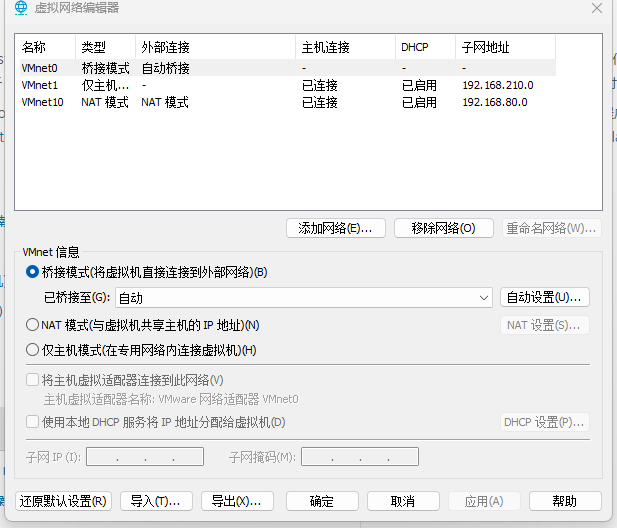Screen dimensions: 617x528
Task: Click the Virtual Network Editor globe icon
Action: pos(21,7)
